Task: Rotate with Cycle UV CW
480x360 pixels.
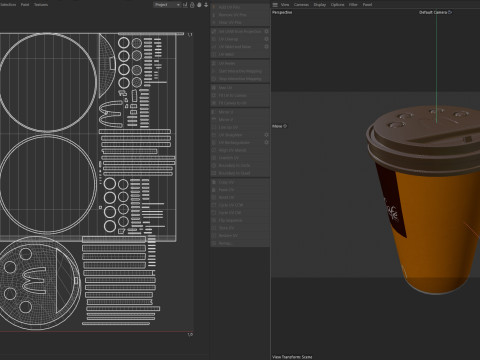Action: pyautogui.click(x=240, y=213)
